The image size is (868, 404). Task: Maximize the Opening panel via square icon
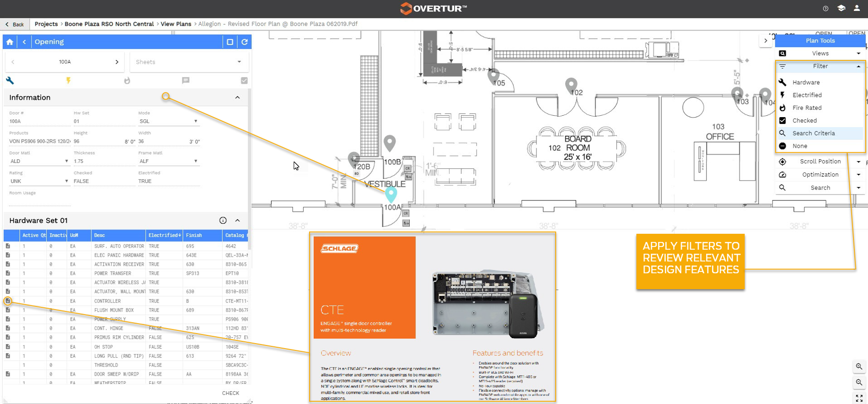[x=230, y=42]
